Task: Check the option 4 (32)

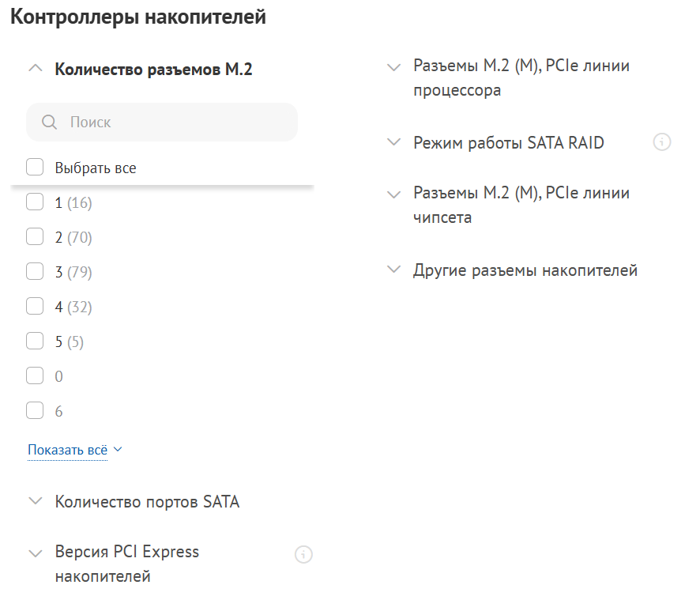Action: [x=35, y=307]
